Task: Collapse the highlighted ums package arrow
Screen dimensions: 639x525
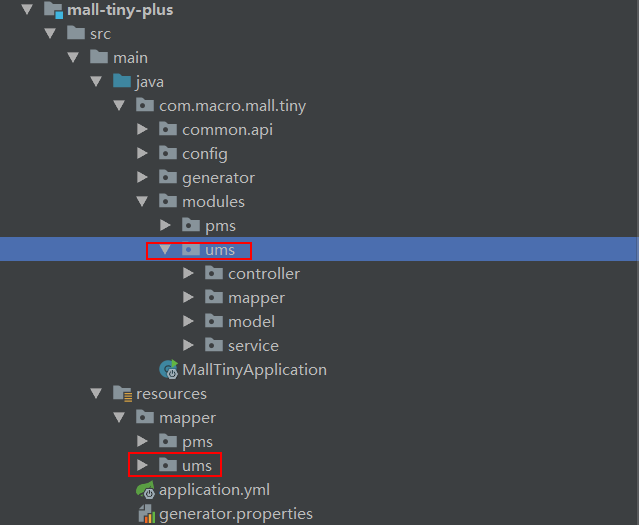Action: click(x=165, y=249)
